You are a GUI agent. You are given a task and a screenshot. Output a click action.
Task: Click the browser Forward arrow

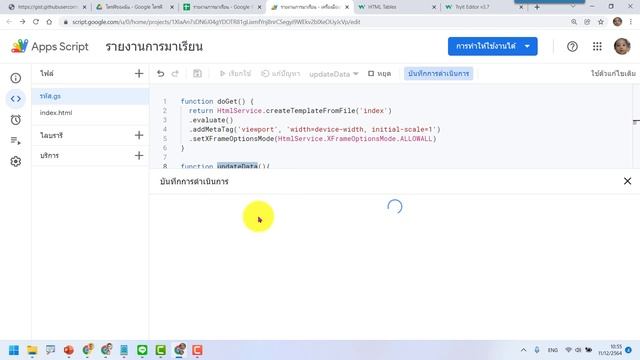[22, 22]
